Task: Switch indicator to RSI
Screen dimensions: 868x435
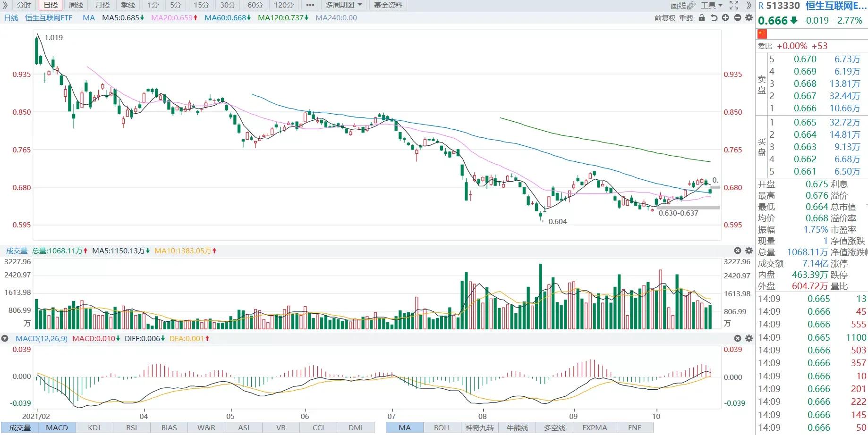Action: click(x=131, y=427)
